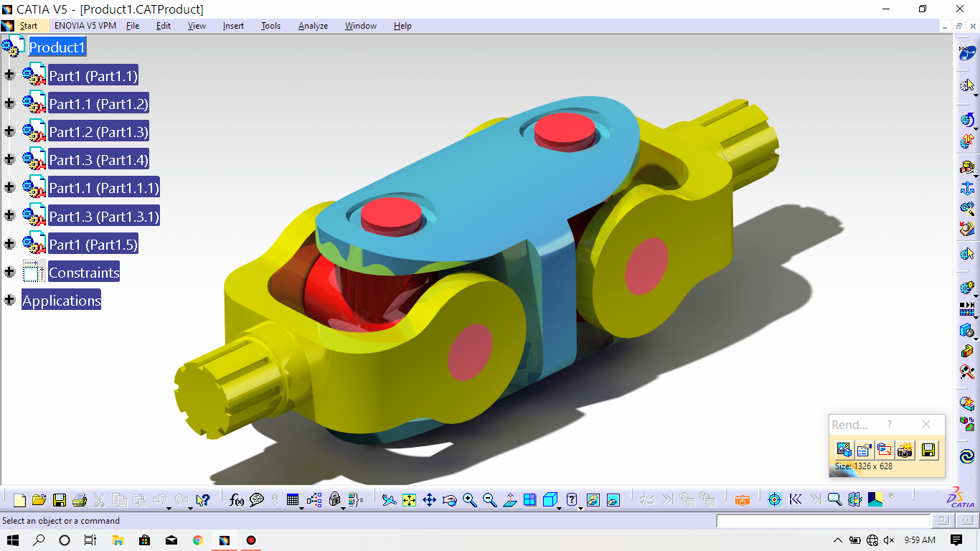Select the Part1.2 (Part1.3) tree label
The height and width of the screenshot is (551, 980).
pyautogui.click(x=98, y=131)
